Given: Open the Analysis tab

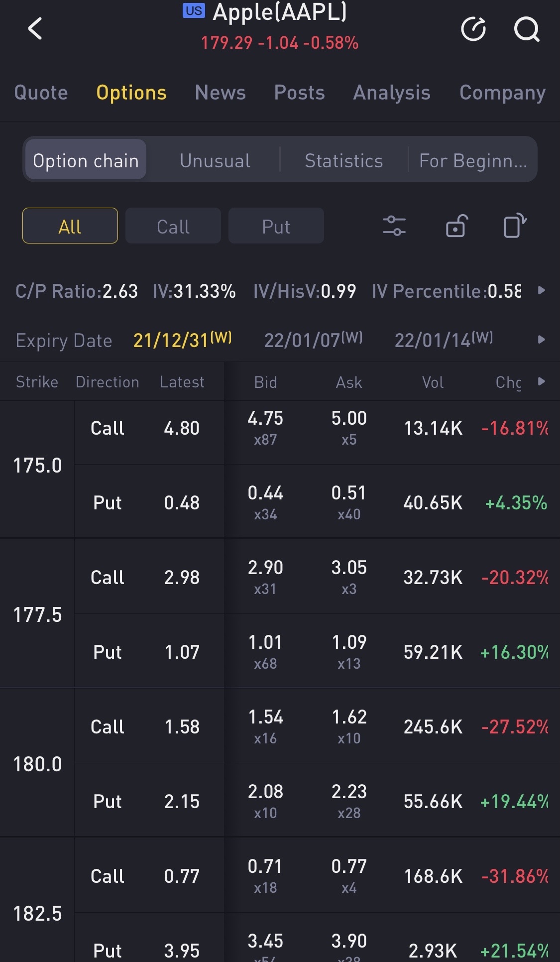Looking at the screenshot, I should tap(392, 93).
